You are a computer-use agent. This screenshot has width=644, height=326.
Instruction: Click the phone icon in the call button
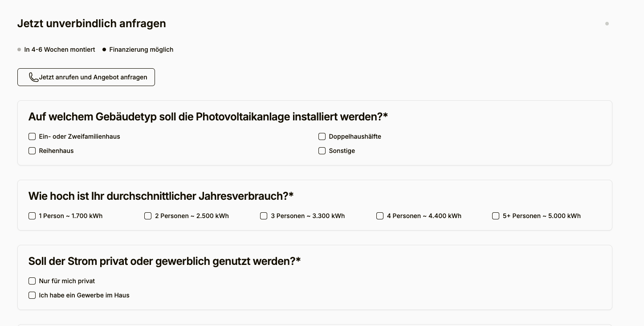click(34, 77)
